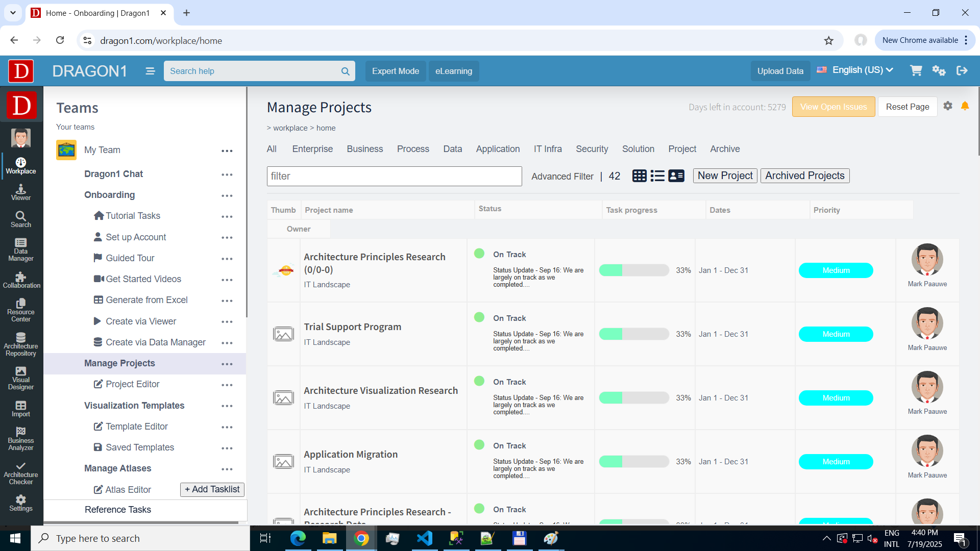Click progress bar of Trial Support Program
Screen dimensions: 980x551
click(634, 334)
